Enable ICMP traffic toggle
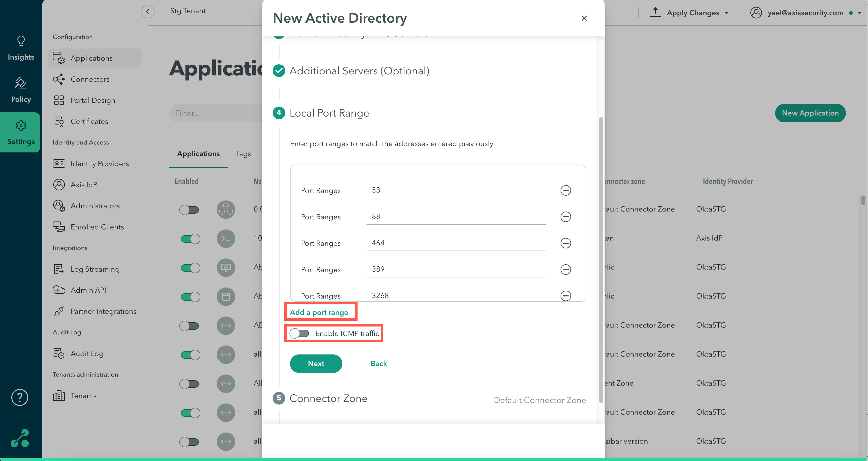The image size is (868, 461). click(299, 333)
